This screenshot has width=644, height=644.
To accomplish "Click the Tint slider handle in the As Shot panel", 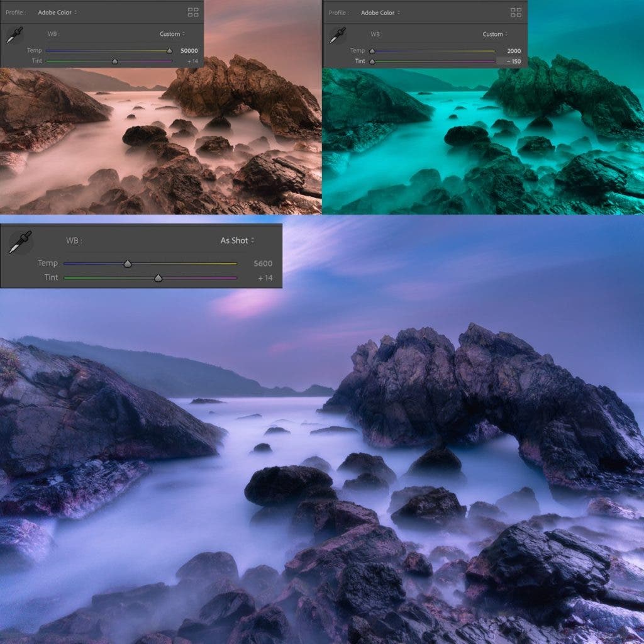I will (157, 277).
